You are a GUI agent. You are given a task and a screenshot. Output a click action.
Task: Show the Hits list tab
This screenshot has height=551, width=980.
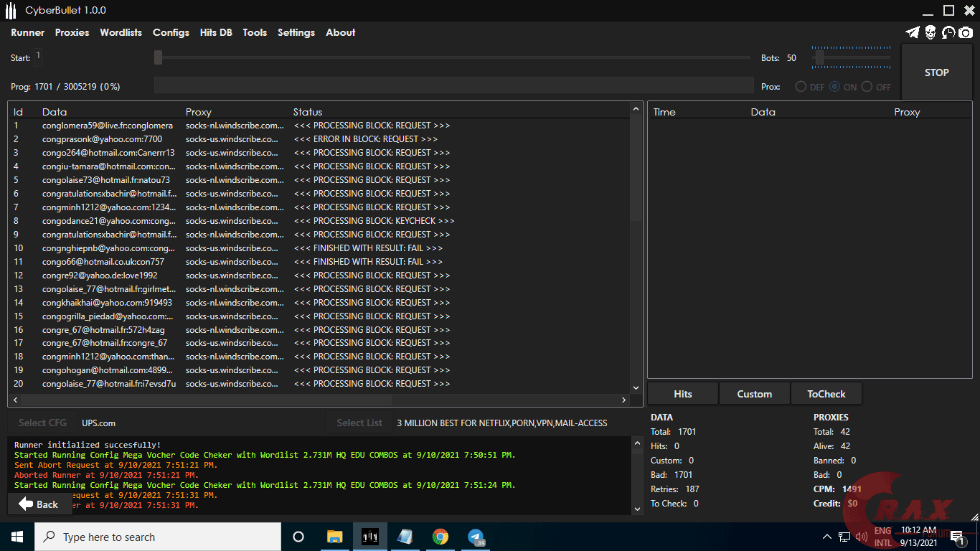click(682, 393)
